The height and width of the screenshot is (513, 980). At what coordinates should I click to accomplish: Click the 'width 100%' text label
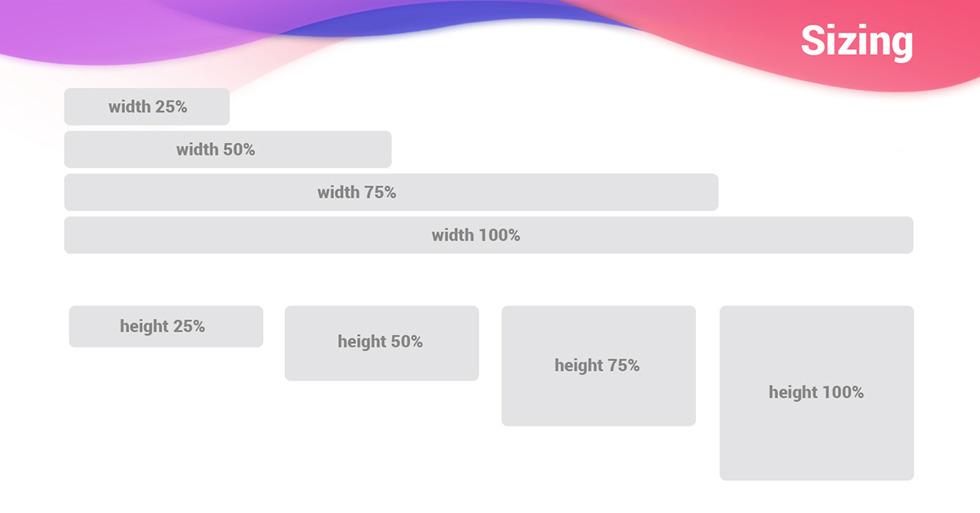pyautogui.click(x=476, y=235)
